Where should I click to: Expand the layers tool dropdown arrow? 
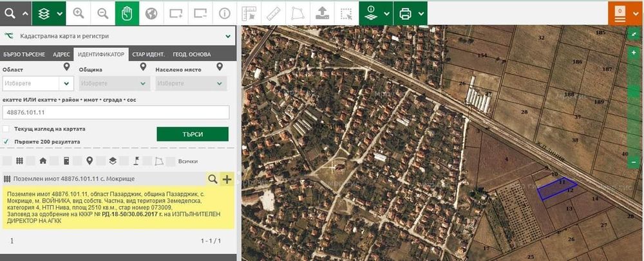[60, 14]
